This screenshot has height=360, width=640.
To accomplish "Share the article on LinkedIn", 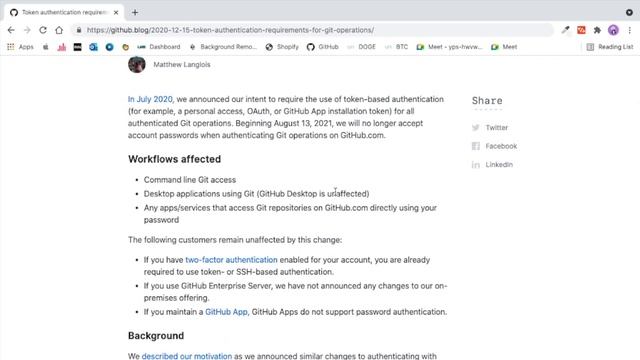I will (492, 164).
